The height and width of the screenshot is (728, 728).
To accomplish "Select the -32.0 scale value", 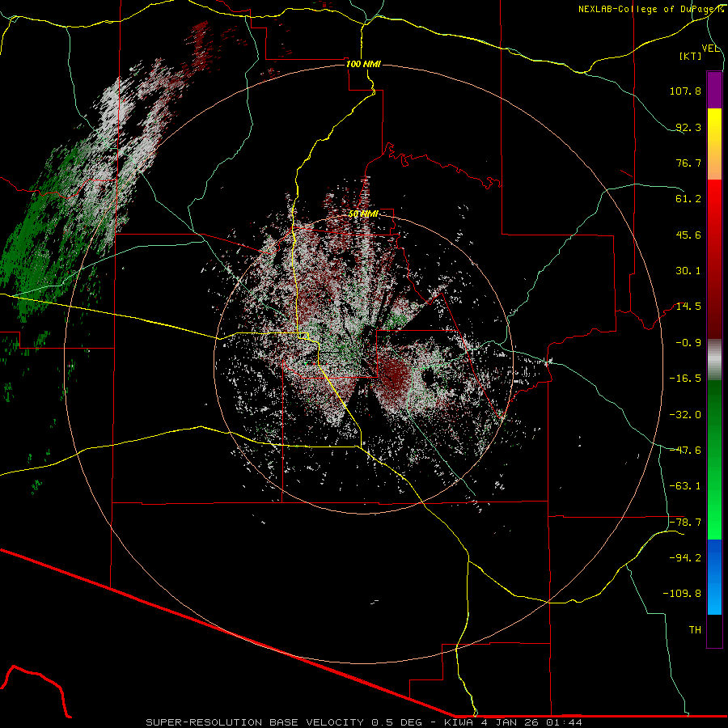I will pyautogui.click(x=685, y=415).
